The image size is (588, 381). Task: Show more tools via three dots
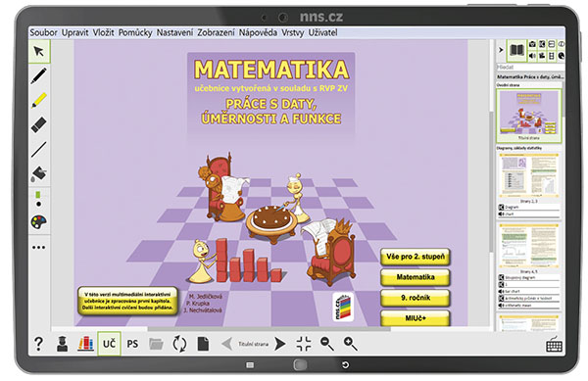pyautogui.click(x=39, y=247)
